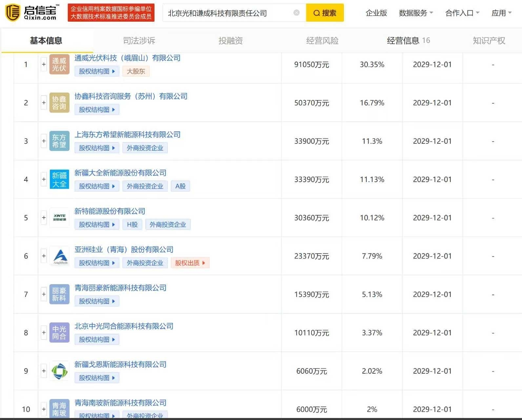Expand row 6 亚洲硅业 with plus
The height and width of the screenshot is (420, 522).
click(x=44, y=256)
